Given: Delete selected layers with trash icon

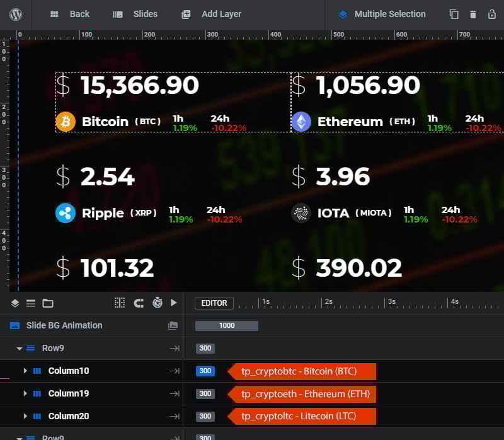Looking at the screenshot, I should 473,14.
